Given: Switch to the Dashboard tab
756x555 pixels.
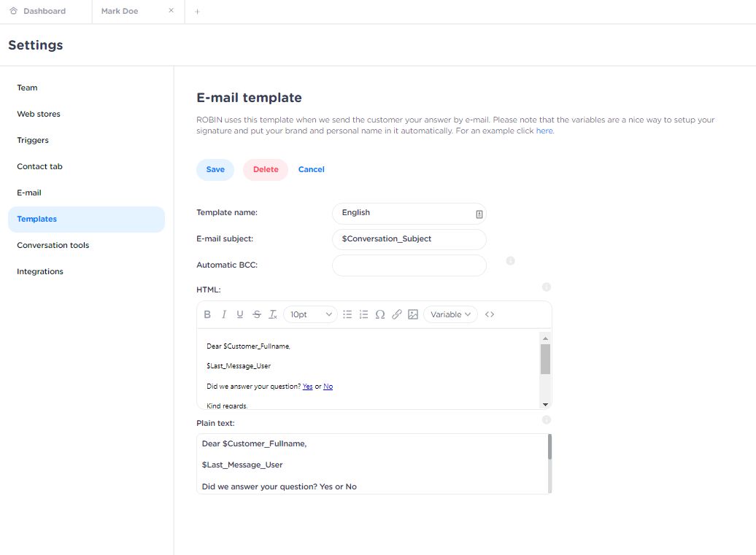Looking at the screenshot, I should [x=44, y=11].
